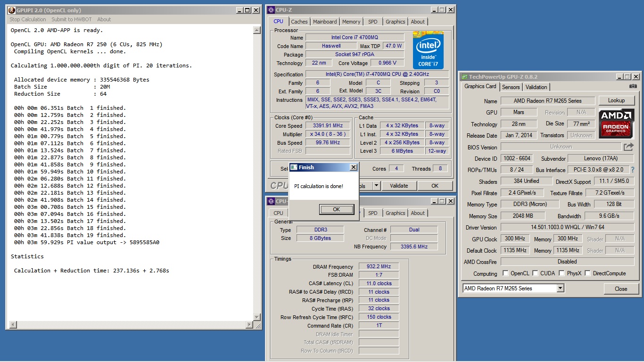Click the Batch 10 finished line in GPUPI
Viewport: 644px width, 362px height.
[x=70, y=172]
